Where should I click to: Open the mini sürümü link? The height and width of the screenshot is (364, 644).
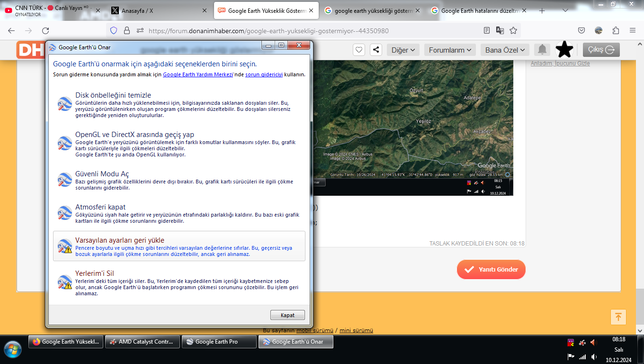356,330
